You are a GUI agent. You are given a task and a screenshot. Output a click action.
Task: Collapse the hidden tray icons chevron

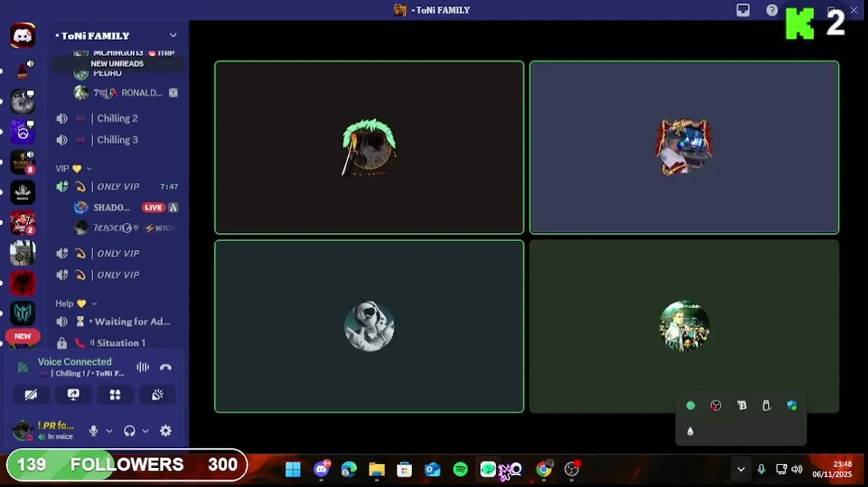click(x=741, y=469)
